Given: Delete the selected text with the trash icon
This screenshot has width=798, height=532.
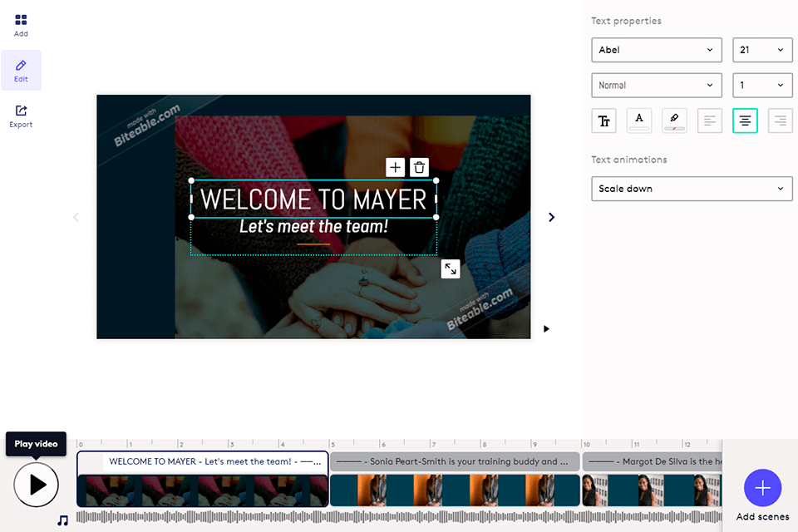Looking at the screenshot, I should pyautogui.click(x=420, y=167).
